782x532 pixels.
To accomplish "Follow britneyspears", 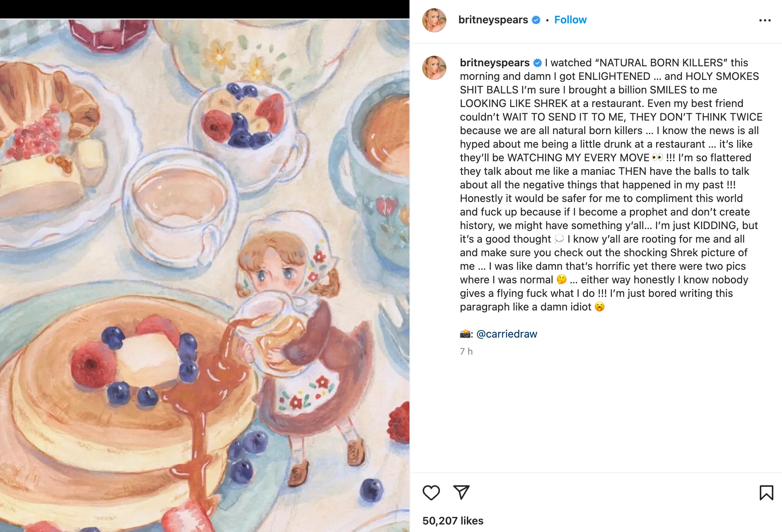I will coord(570,20).
